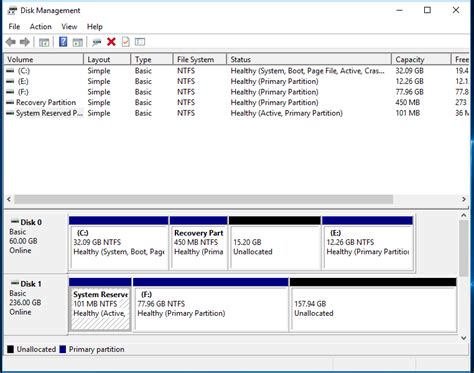
Task: Click the Refresh/connect drive toolbar icon
Action: 97,42
